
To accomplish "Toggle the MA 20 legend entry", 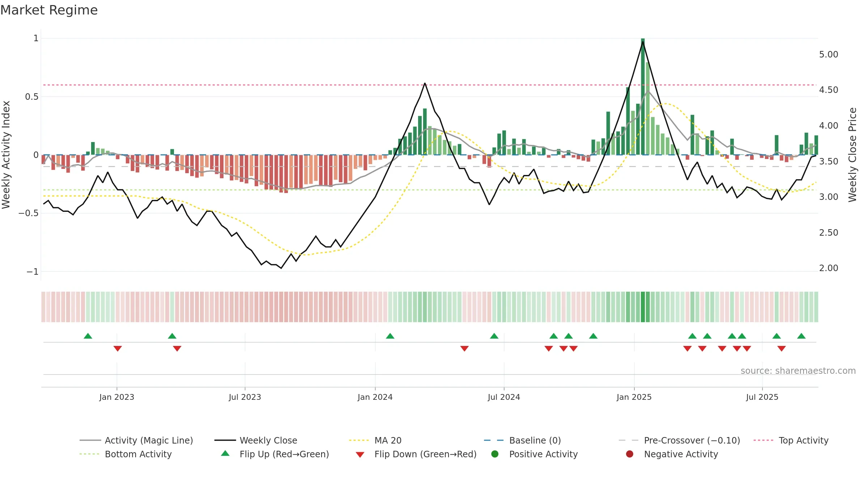I will coord(375,440).
